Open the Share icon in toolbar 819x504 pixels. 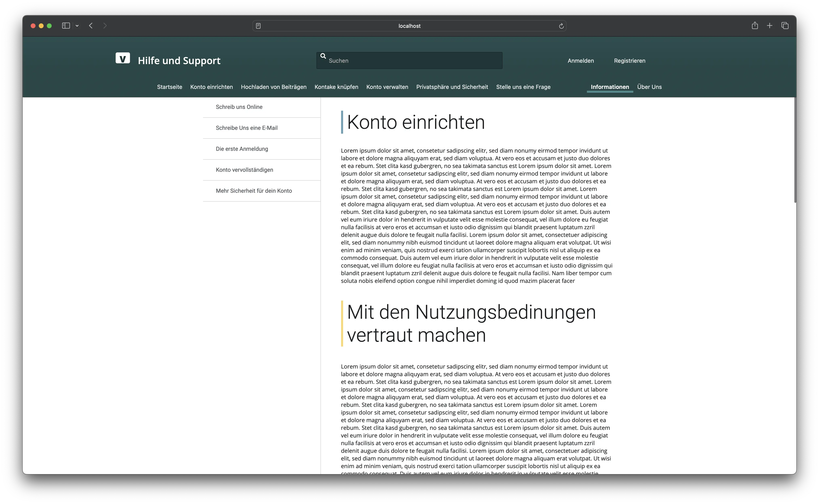(x=755, y=26)
